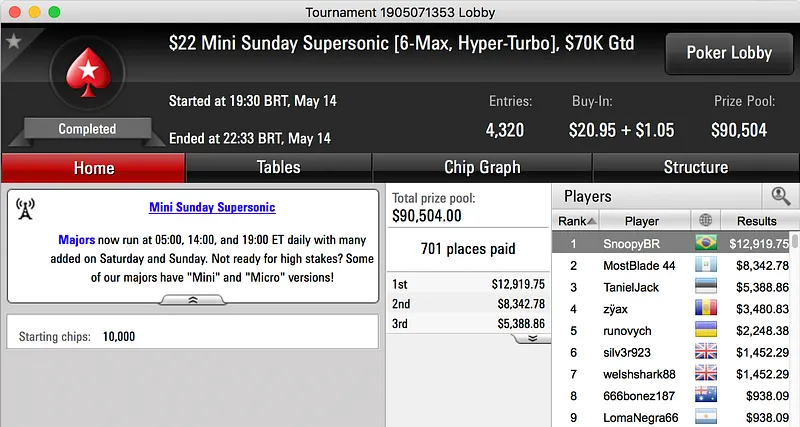Viewport: 800px width, 427px height.
Task: Follow the Majors link
Action: pyautogui.click(x=76, y=241)
